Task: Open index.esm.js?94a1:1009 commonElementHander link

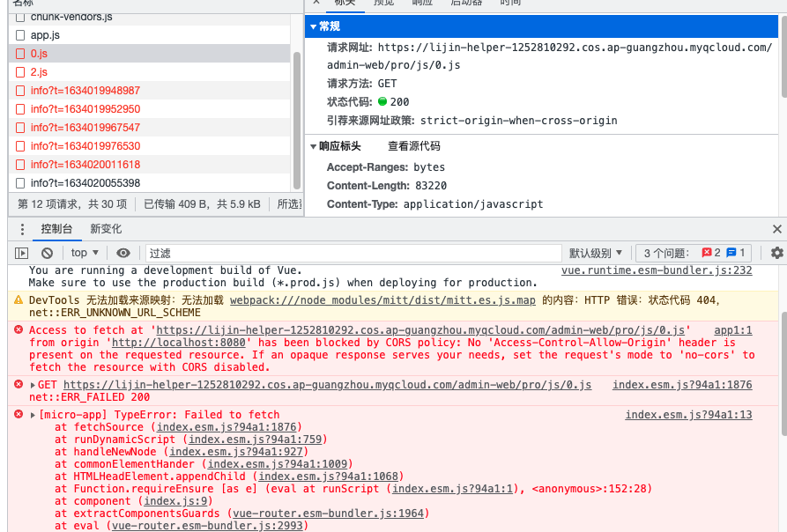Action: 278,464
